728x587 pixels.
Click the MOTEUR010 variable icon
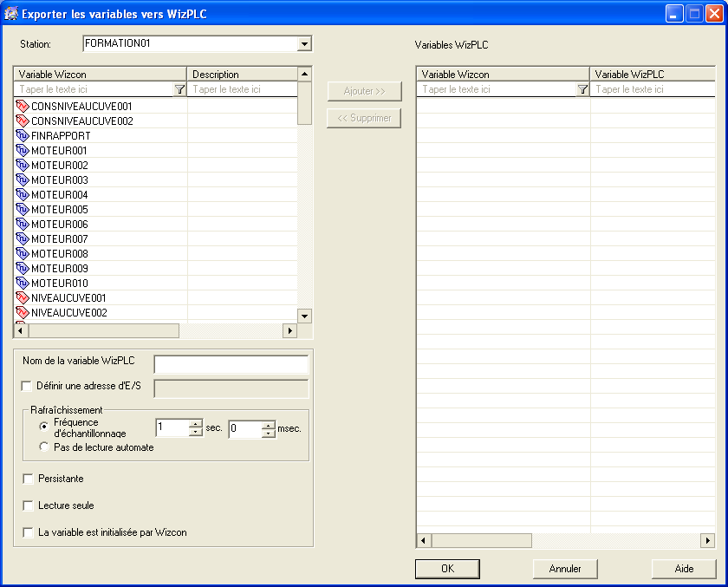coord(23,283)
